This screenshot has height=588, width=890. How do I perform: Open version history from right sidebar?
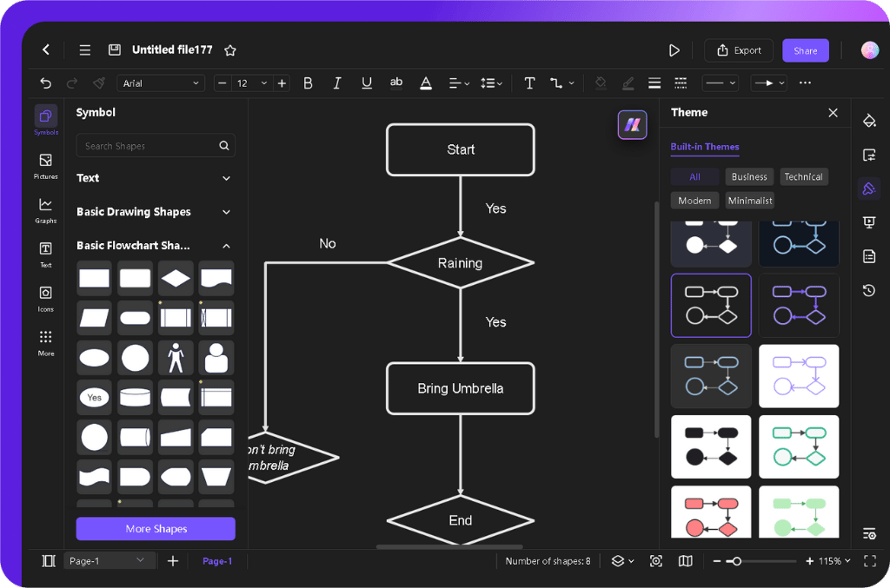pyautogui.click(x=868, y=290)
